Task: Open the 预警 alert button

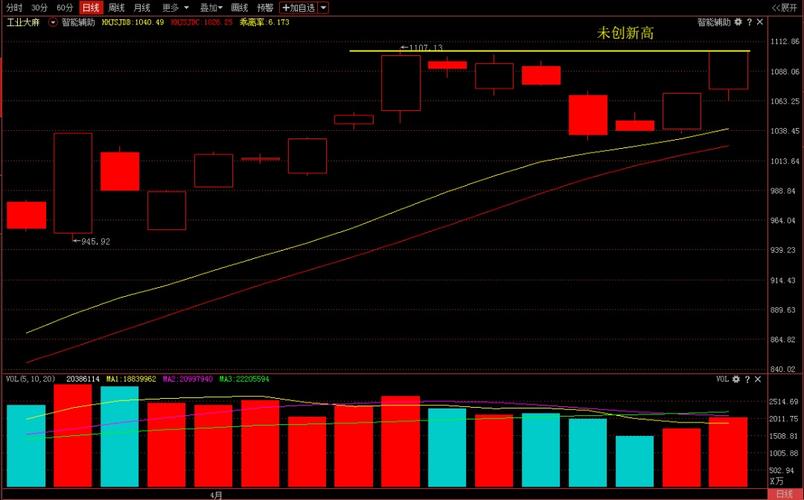Action: pyautogui.click(x=265, y=7)
